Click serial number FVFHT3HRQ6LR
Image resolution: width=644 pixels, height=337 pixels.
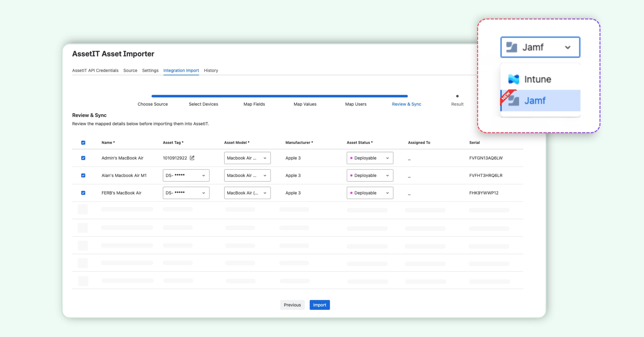coord(486,175)
